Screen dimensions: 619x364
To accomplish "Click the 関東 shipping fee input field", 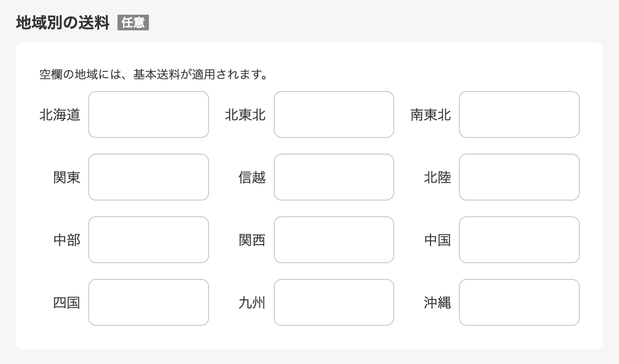I will [148, 177].
